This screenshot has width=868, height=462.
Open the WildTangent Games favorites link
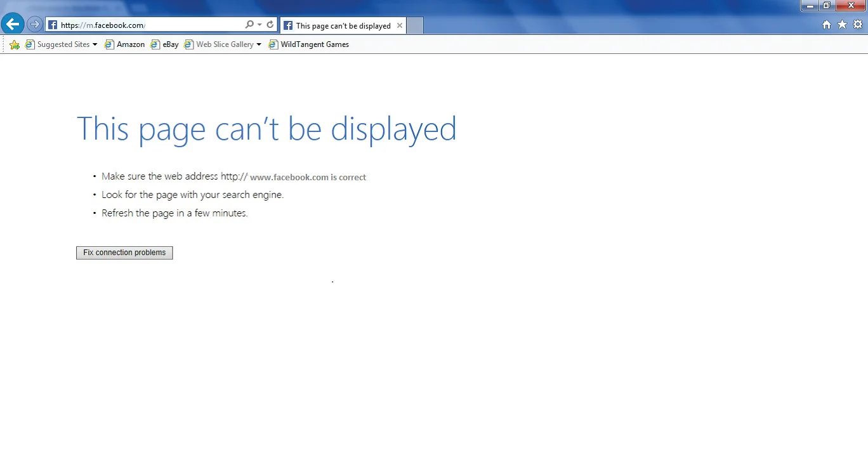(x=309, y=44)
